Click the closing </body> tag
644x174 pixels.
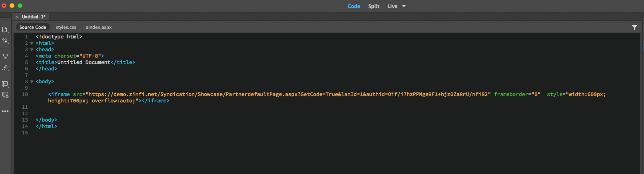(46, 120)
